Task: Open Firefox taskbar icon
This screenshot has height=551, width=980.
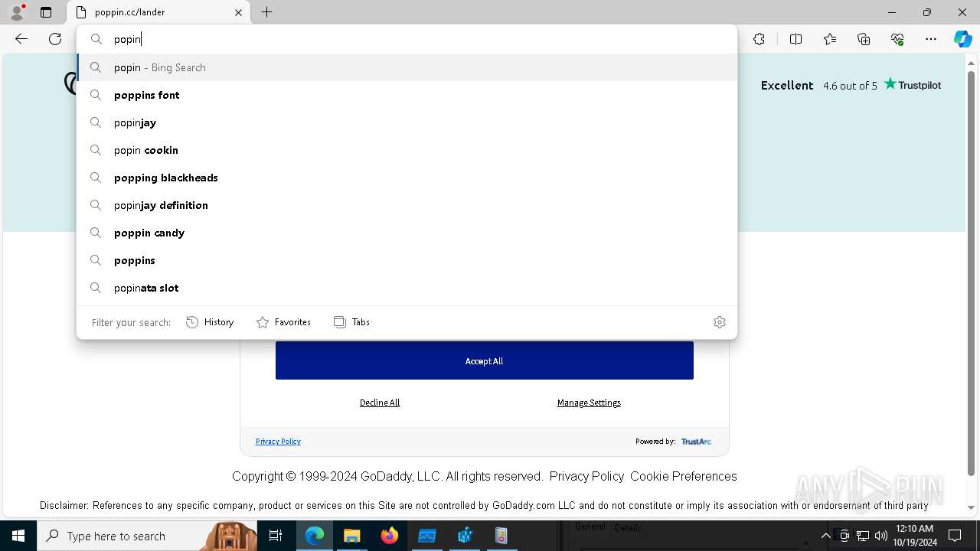Action: pyautogui.click(x=390, y=536)
